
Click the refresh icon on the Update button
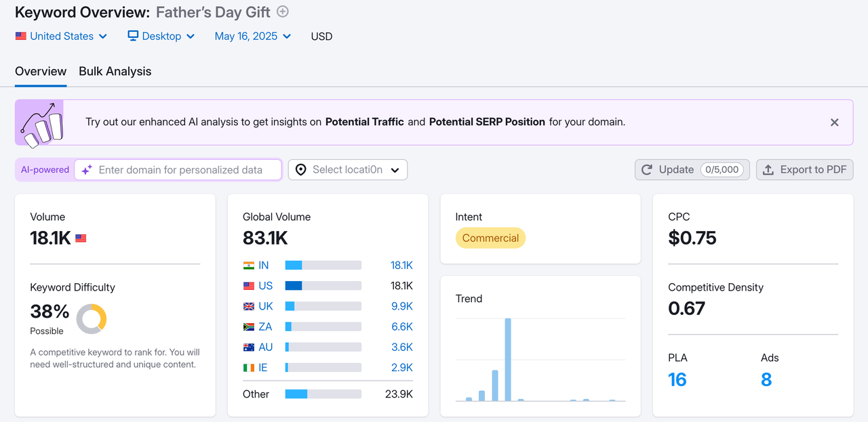coord(646,169)
